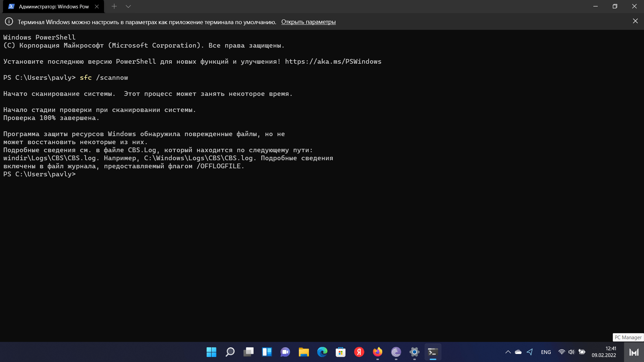Switch to the purple swirl app in taskbar

[396, 352]
